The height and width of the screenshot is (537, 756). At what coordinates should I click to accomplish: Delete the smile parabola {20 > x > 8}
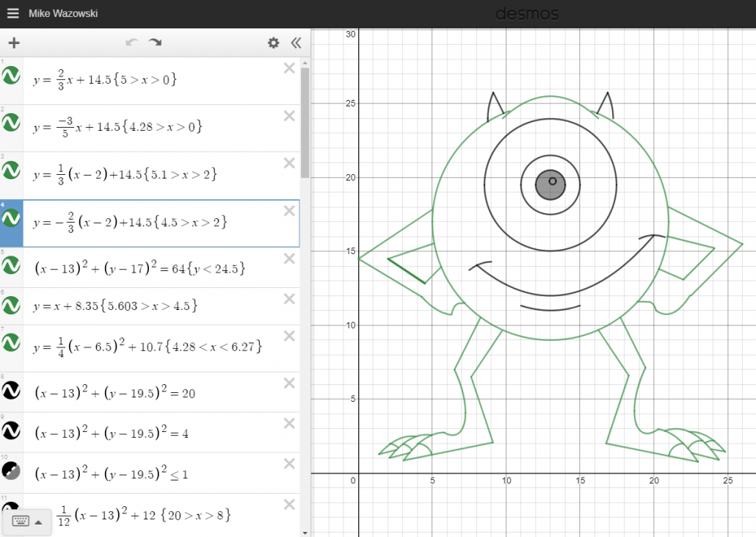[x=289, y=505]
